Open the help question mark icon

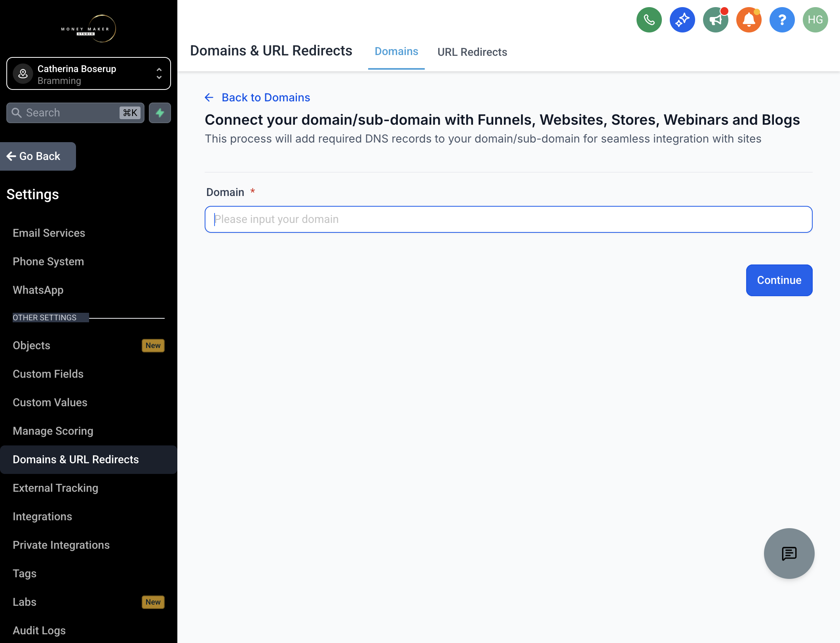click(782, 20)
